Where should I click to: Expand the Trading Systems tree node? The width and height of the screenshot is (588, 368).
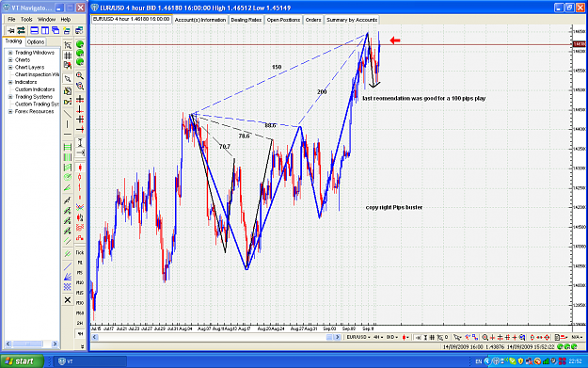(x=10, y=97)
